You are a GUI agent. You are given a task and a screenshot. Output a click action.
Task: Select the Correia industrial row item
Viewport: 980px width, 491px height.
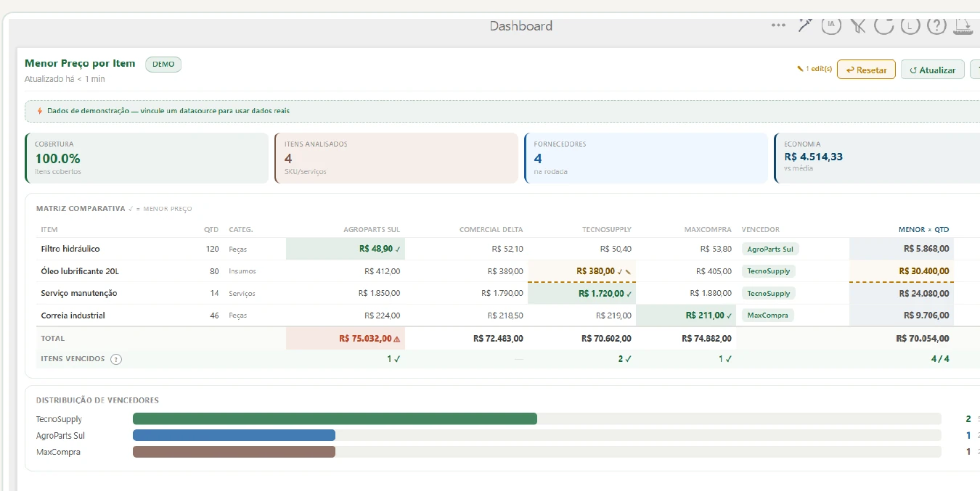coord(73,315)
